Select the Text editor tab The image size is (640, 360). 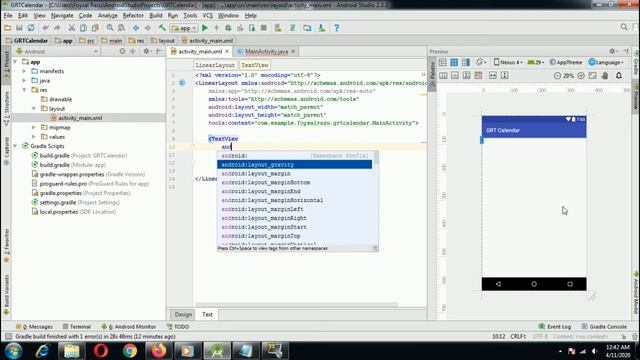pyautogui.click(x=207, y=314)
